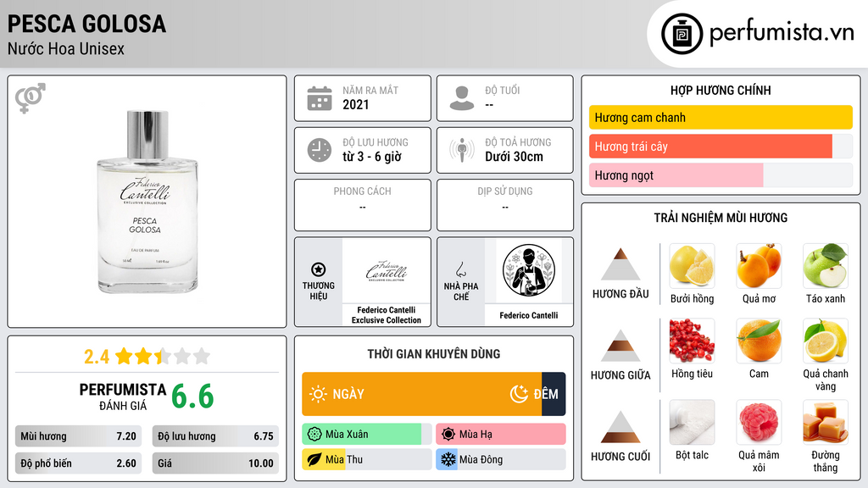Click the Phong cách box
868x488 pixels.
coord(363,205)
